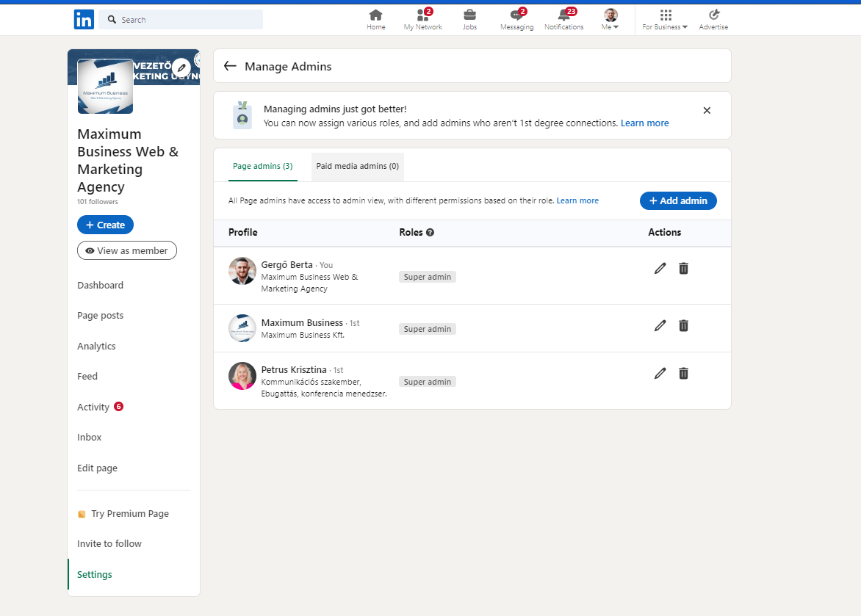
Task: Click Super admin badge for Gergő Berta
Action: tap(428, 278)
